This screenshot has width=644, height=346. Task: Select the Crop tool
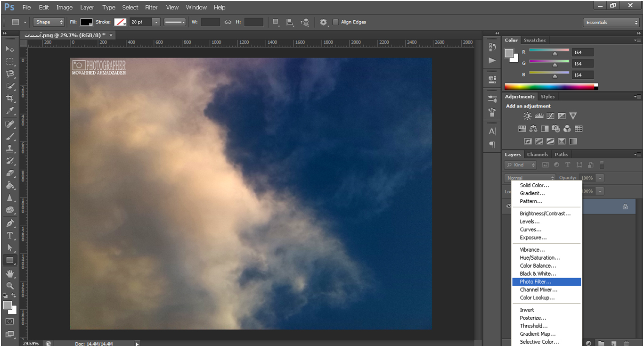[9, 99]
